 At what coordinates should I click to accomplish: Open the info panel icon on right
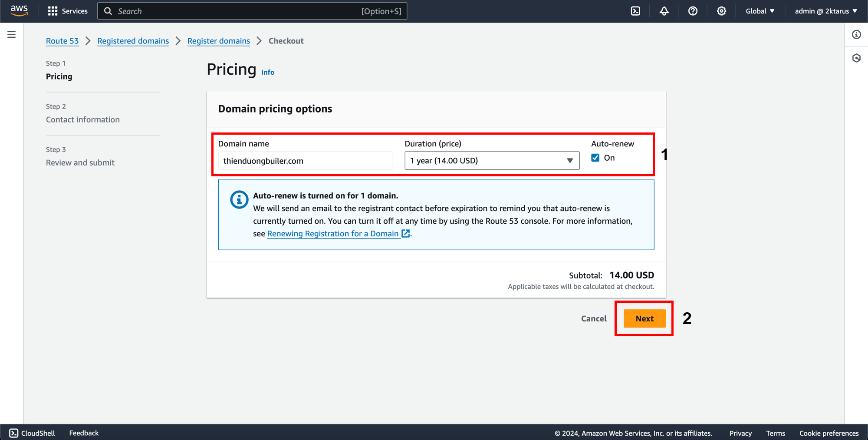[x=856, y=34]
